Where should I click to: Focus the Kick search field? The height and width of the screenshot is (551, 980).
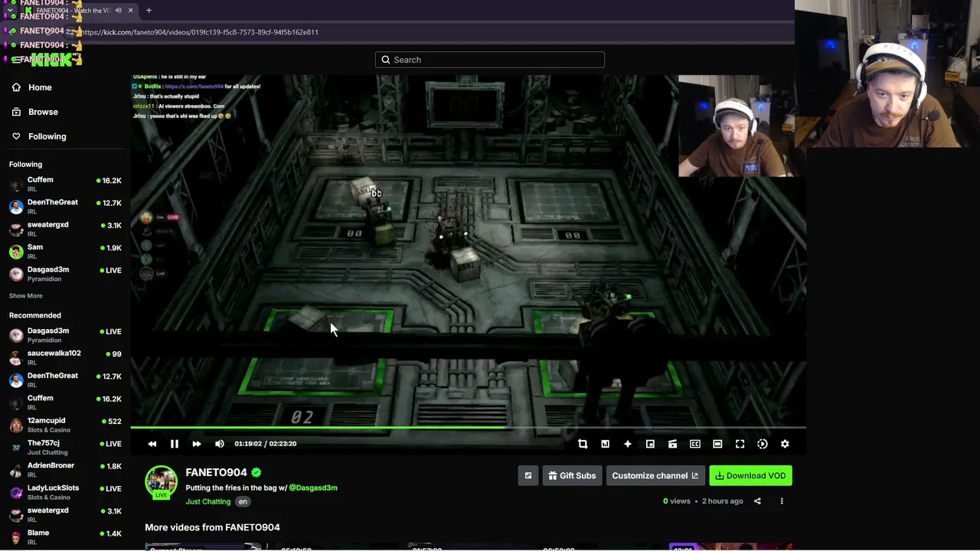490,60
